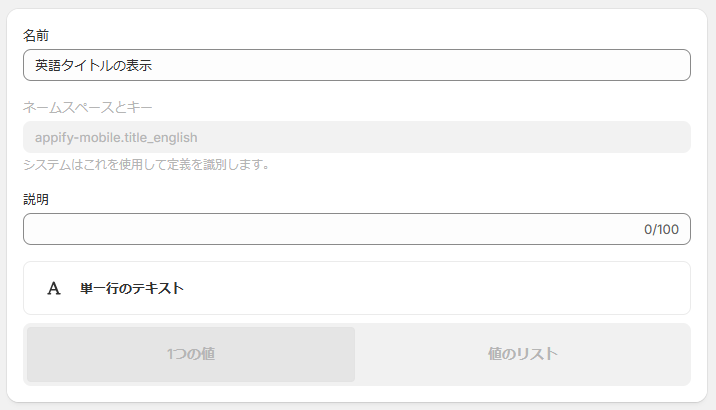Click empty area left in 説明 field

pyautogui.click(x=137, y=229)
